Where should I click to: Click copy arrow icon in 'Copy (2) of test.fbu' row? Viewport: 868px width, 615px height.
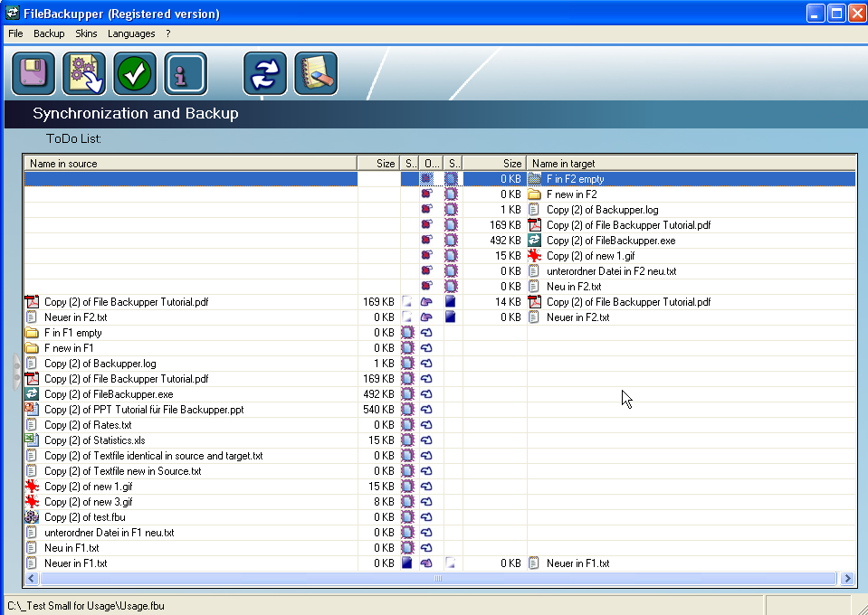click(426, 517)
